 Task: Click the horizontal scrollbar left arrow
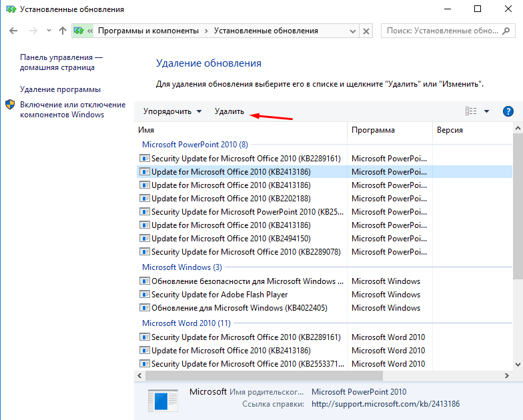(x=139, y=376)
